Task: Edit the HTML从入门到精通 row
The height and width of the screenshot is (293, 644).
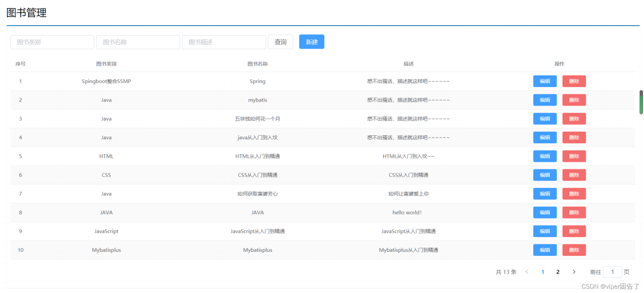Action: coord(545,156)
